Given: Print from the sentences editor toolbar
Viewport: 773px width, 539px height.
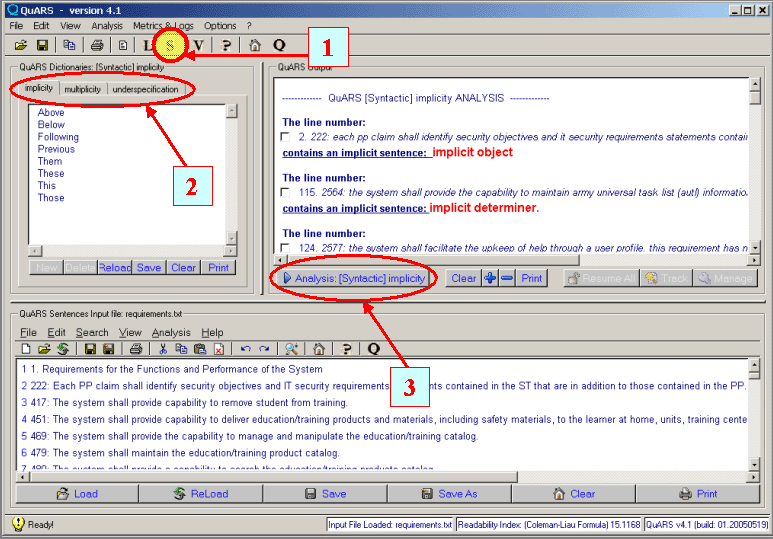Looking at the screenshot, I should (x=136, y=349).
